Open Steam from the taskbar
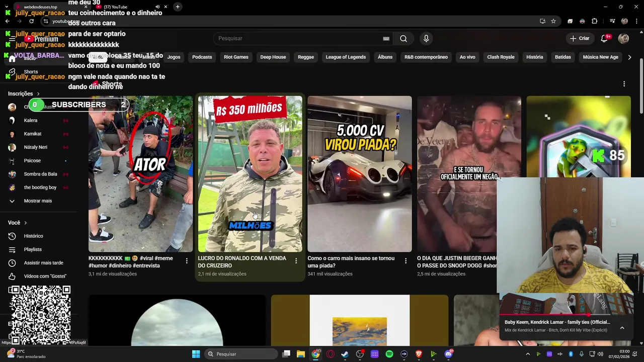The height and width of the screenshot is (362, 644). coord(345,354)
